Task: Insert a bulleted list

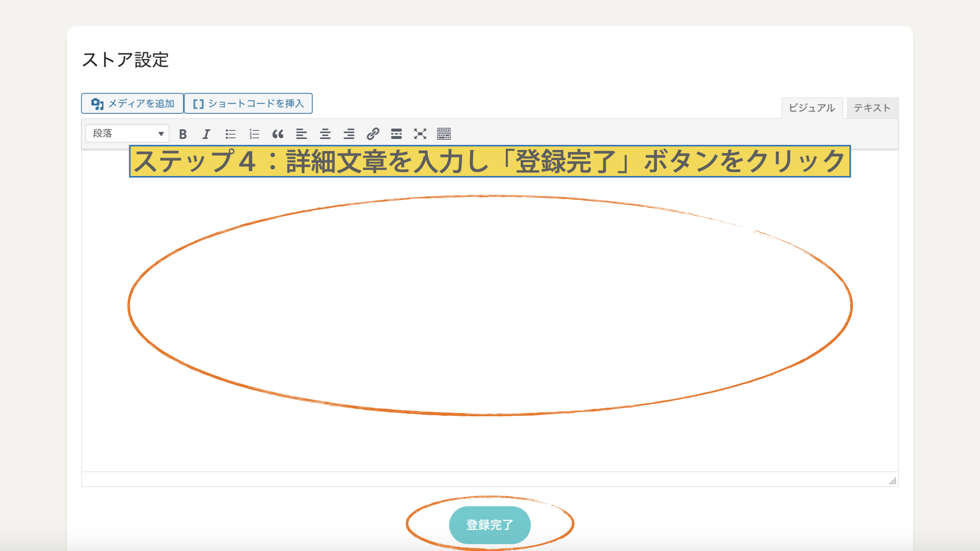Action: tap(231, 134)
